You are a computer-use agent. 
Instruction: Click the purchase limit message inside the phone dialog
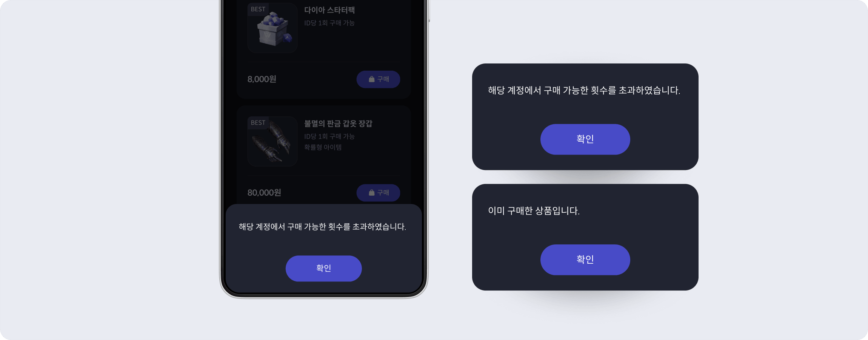[322, 227]
